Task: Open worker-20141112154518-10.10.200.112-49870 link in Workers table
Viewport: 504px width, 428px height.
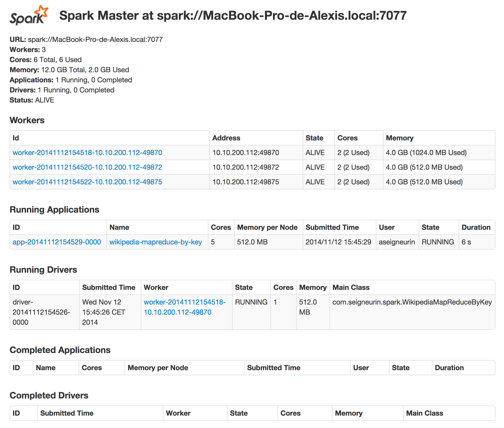Action: (87, 153)
